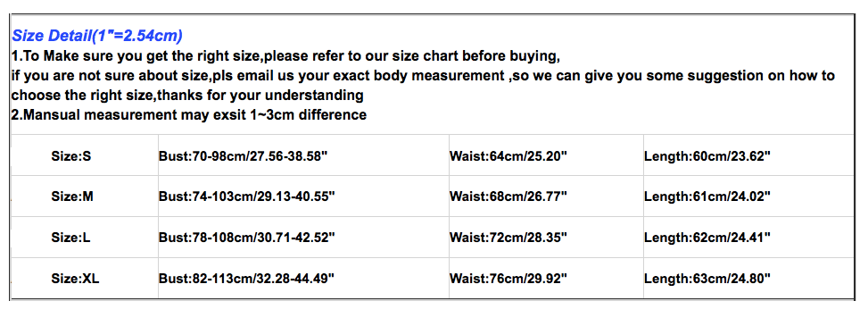This screenshot has width=868, height=326.
Task: Click the Waist:76cm/29.92" cell
Action: click(546, 279)
